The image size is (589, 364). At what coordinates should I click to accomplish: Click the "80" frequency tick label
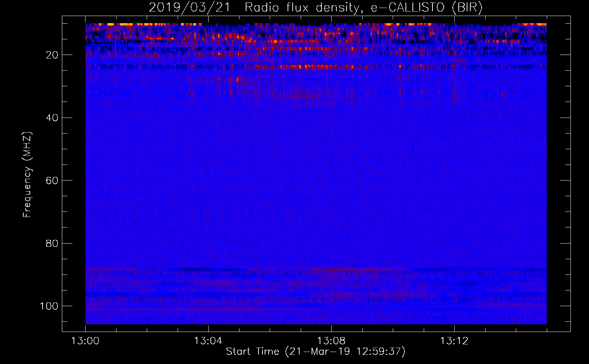52,243
